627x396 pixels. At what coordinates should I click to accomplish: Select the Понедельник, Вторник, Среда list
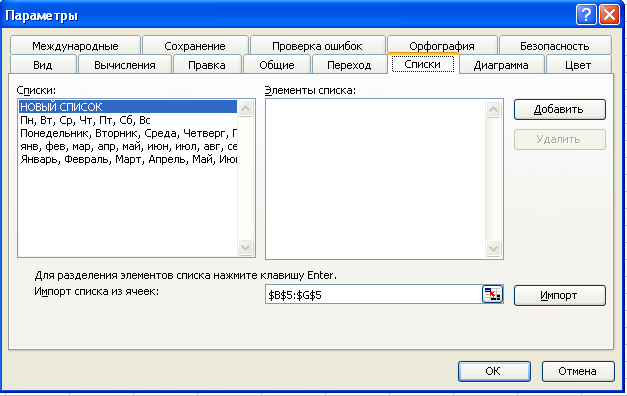click(x=128, y=133)
